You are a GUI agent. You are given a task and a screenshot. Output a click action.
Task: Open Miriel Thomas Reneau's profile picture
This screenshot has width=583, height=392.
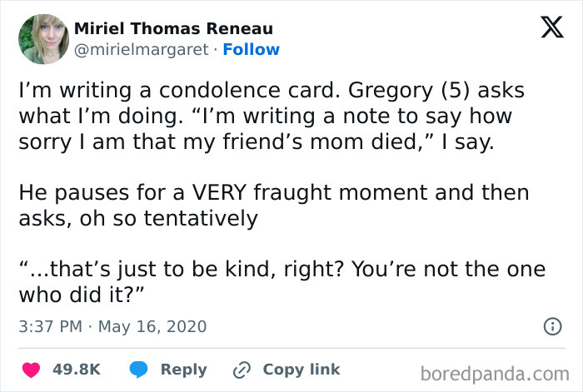pyautogui.click(x=42, y=38)
